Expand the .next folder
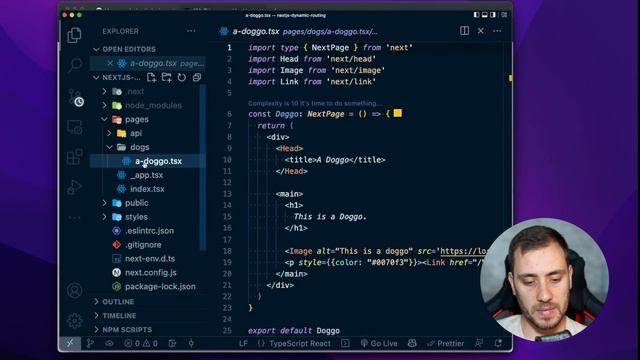 (104, 91)
